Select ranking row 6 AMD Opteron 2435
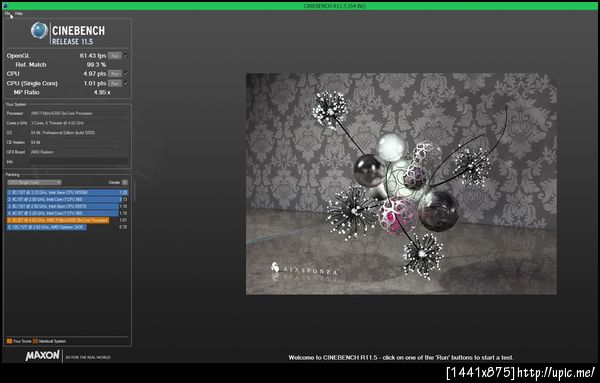Image resolution: width=600 pixels, height=383 pixels. pos(67,227)
